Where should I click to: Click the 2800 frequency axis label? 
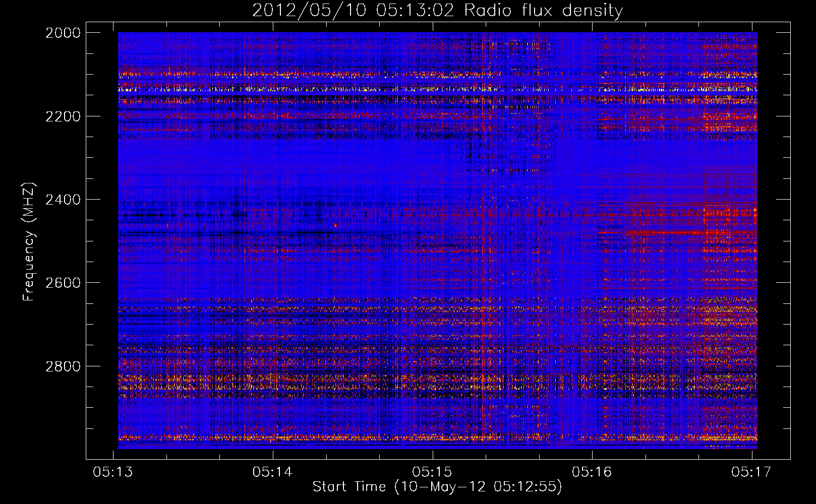click(63, 366)
